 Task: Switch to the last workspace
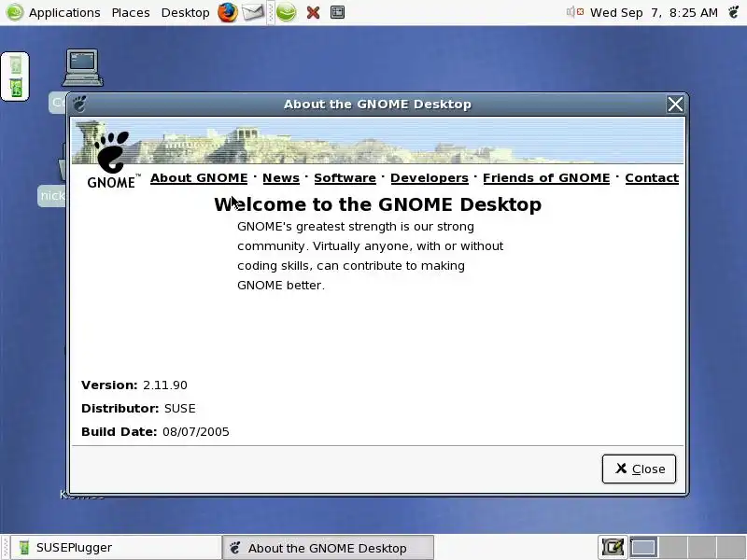(731, 548)
